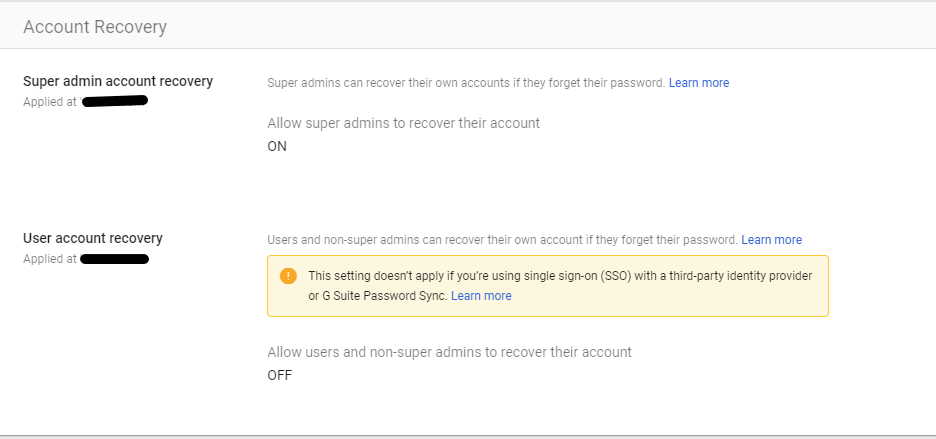Select 'Allow super admins to recover their account'
Viewport: 936px width, 439px height.
point(403,123)
